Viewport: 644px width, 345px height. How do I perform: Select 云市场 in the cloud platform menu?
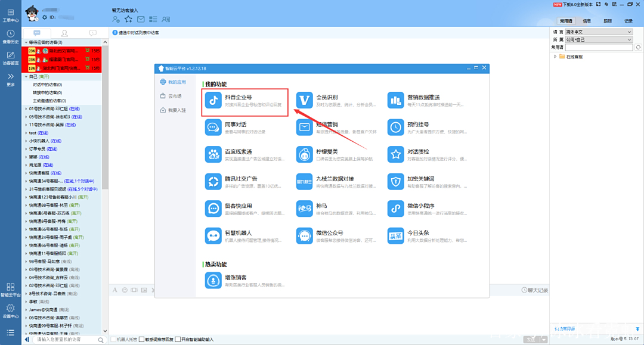point(171,96)
